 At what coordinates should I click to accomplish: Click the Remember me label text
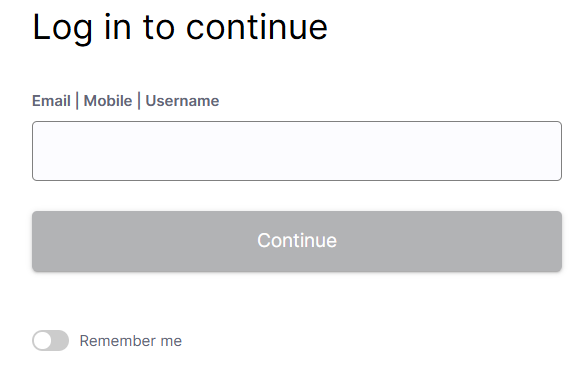(131, 341)
